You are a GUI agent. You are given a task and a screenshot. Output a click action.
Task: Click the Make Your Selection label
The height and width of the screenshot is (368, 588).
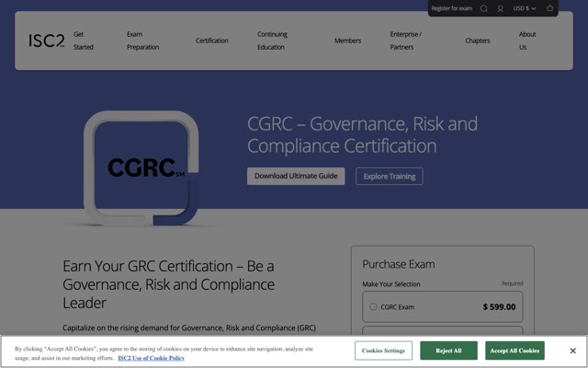(391, 284)
